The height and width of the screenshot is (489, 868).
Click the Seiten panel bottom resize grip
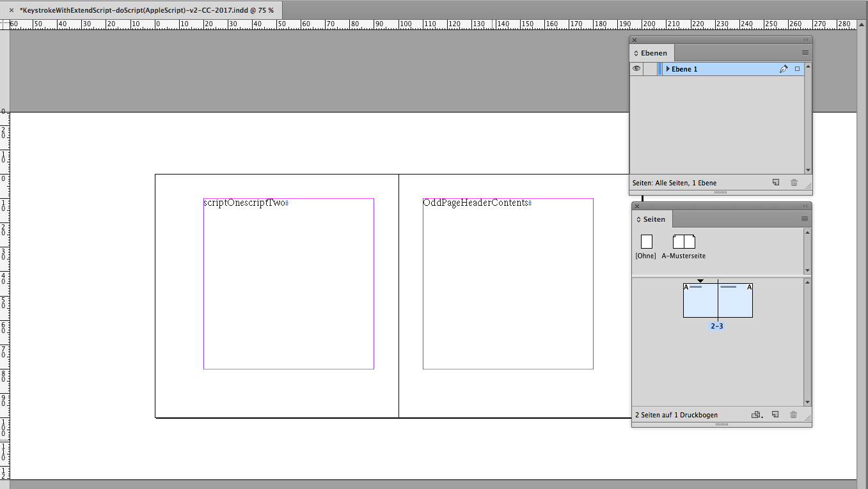point(721,424)
